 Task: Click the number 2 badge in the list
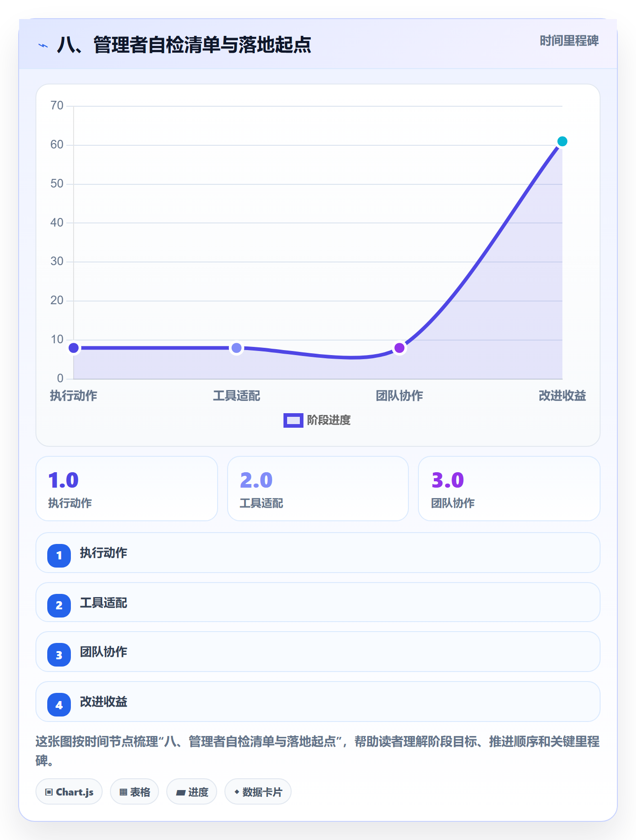tap(59, 605)
